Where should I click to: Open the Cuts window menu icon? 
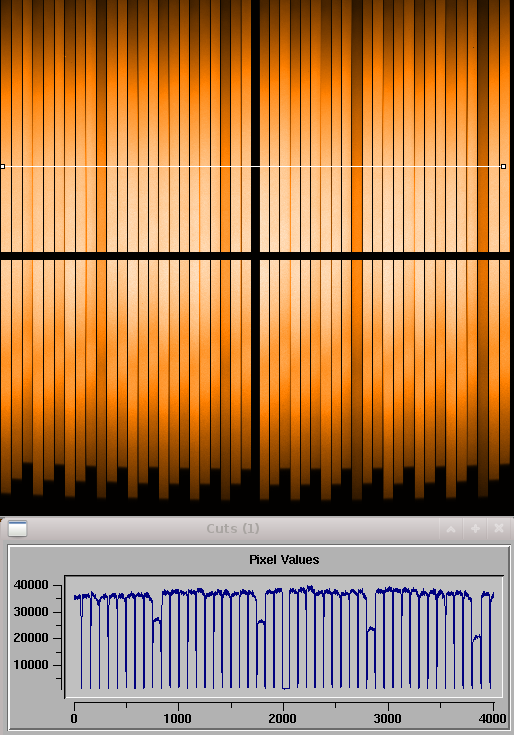tap(18, 528)
